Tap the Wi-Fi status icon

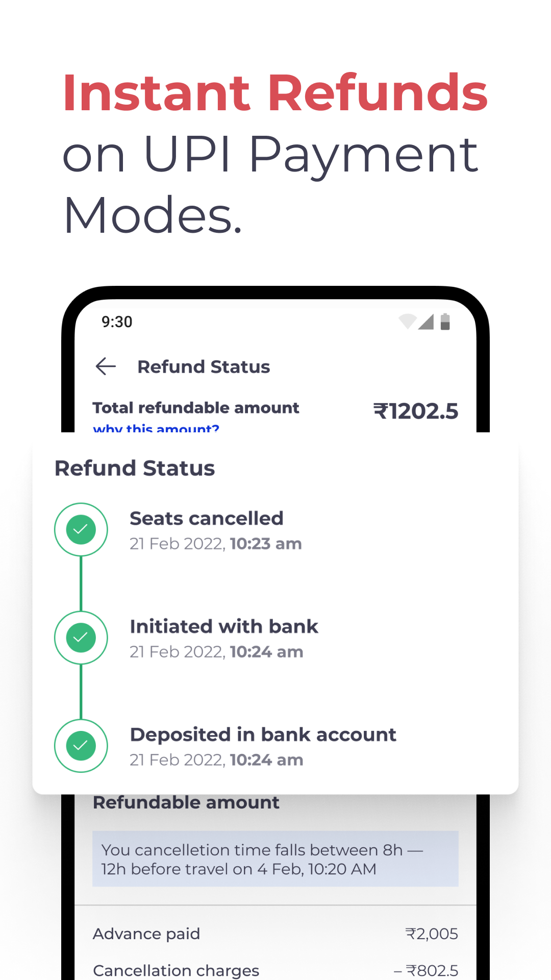click(x=408, y=322)
